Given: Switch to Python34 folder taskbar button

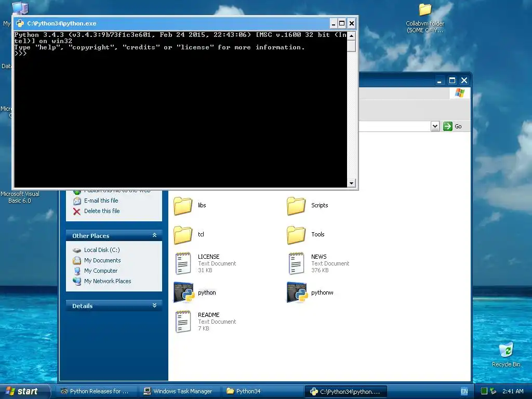Looking at the screenshot, I should [262, 392].
